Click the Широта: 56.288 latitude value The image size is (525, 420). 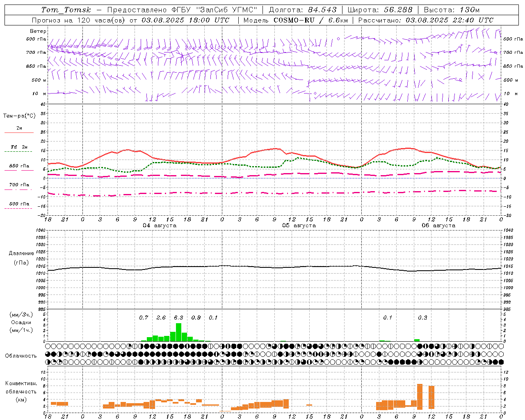click(380, 10)
